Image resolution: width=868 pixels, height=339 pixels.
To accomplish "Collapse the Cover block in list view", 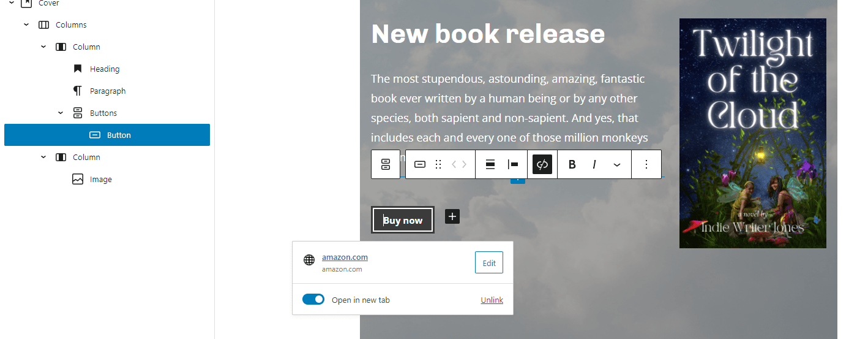I will click(x=11, y=3).
